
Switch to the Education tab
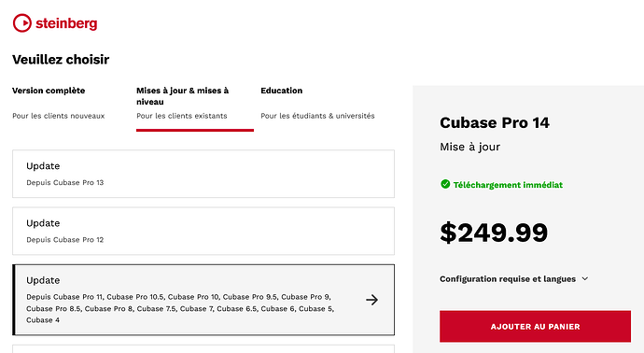coord(317,103)
